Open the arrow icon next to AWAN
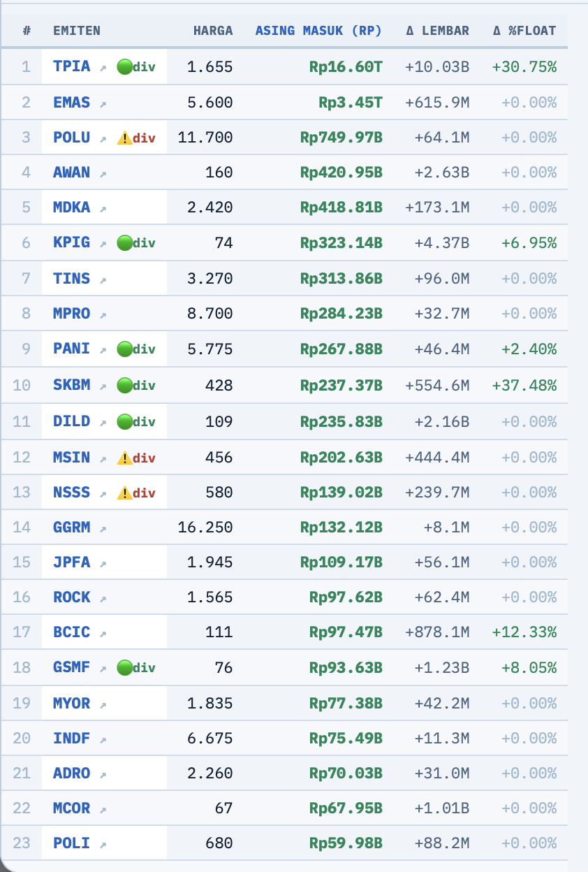Viewport: 588px width, 872px height. point(103,174)
